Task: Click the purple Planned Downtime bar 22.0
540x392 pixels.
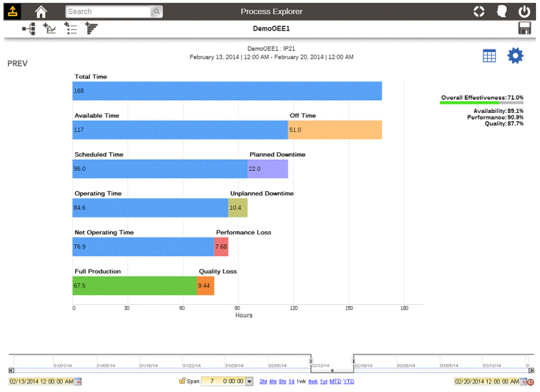Action: point(268,169)
